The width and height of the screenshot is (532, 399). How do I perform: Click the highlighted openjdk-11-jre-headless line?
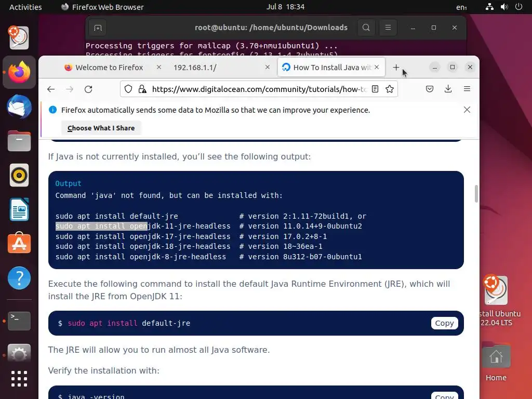click(208, 226)
